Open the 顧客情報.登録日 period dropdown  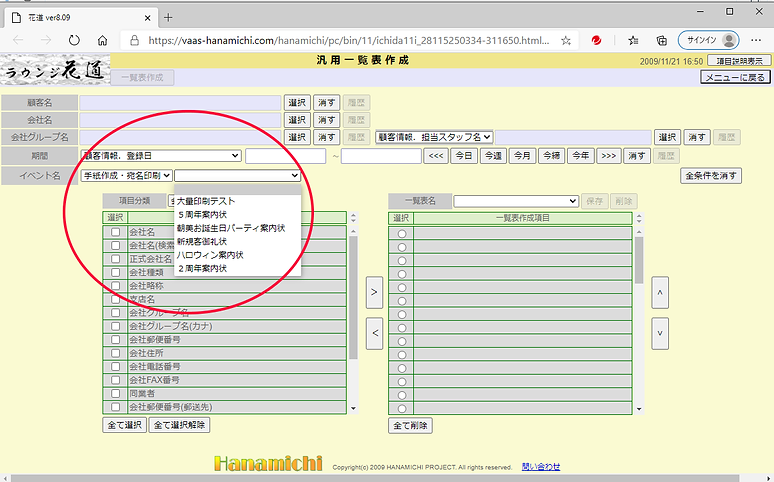160,156
